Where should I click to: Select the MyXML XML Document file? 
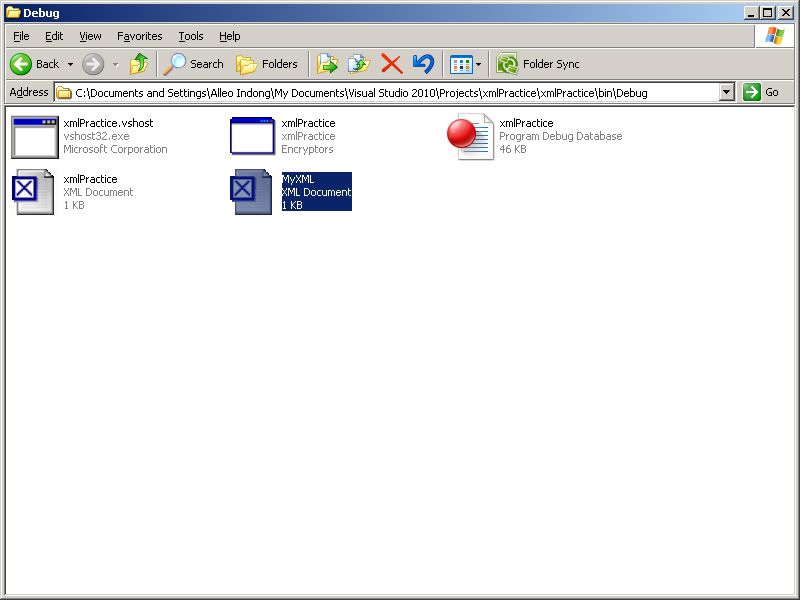click(253, 192)
